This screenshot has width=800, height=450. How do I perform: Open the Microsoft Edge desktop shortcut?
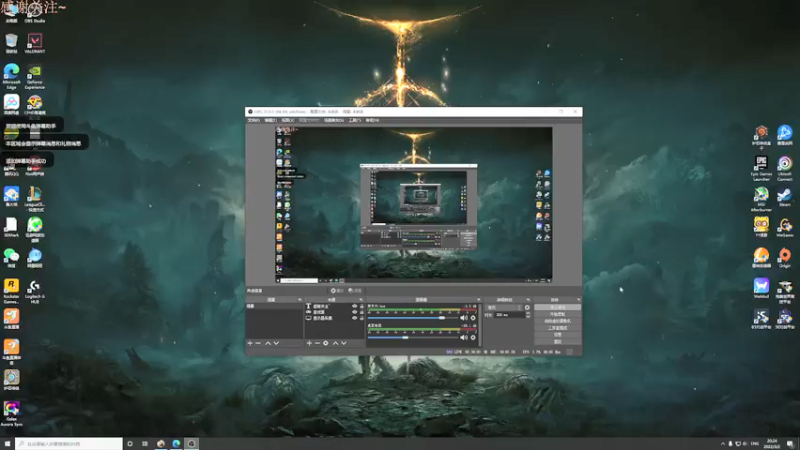(11, 77)
